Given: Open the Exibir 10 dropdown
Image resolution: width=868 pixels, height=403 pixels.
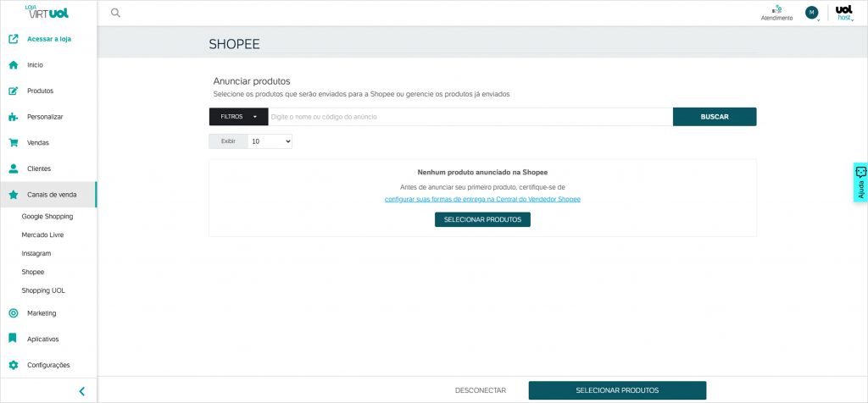Looking at the screenshot, I should 270,141.
